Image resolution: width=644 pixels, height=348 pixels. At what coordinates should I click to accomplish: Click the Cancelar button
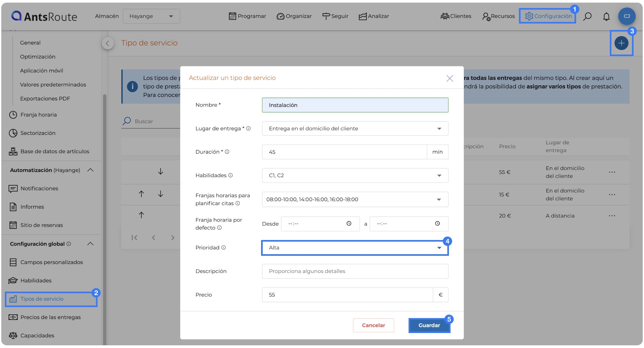[x=373, y=325]
